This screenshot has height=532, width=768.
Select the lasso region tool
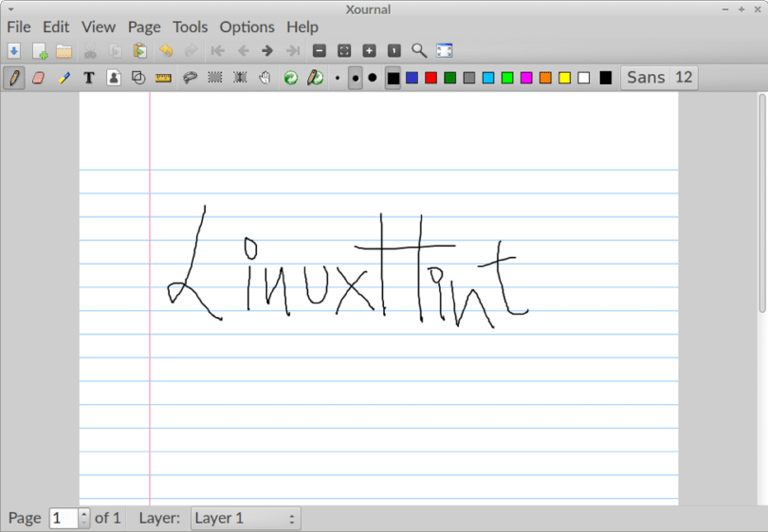pyautogui.click(x=190, y=78)
